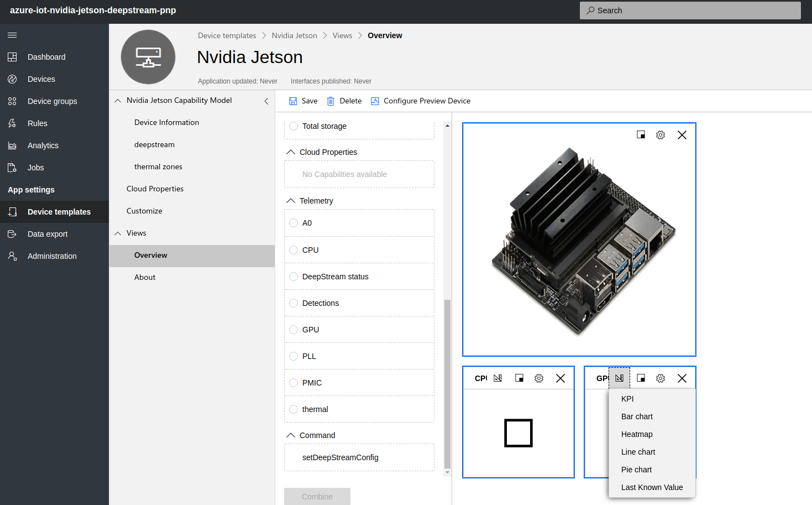Click the Data export icon

point(12,234)
